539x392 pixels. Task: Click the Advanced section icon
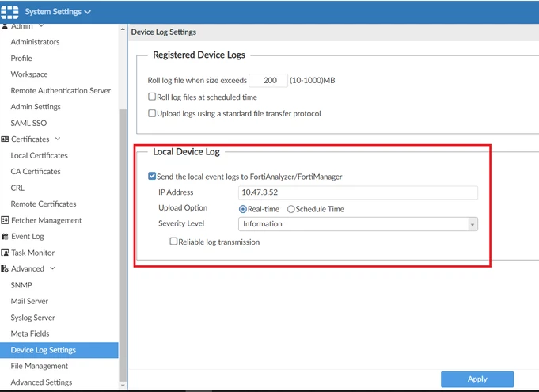tap(5, 269)
